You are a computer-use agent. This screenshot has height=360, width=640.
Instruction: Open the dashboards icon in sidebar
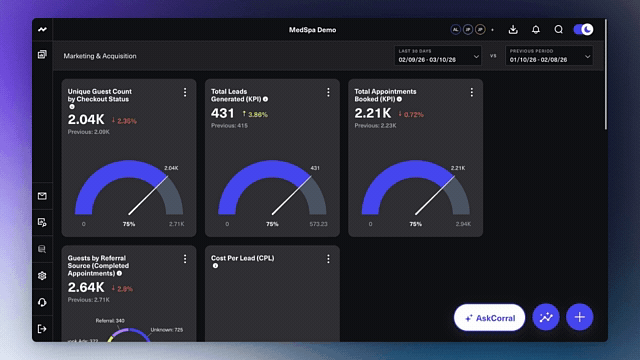pos(42,54)
